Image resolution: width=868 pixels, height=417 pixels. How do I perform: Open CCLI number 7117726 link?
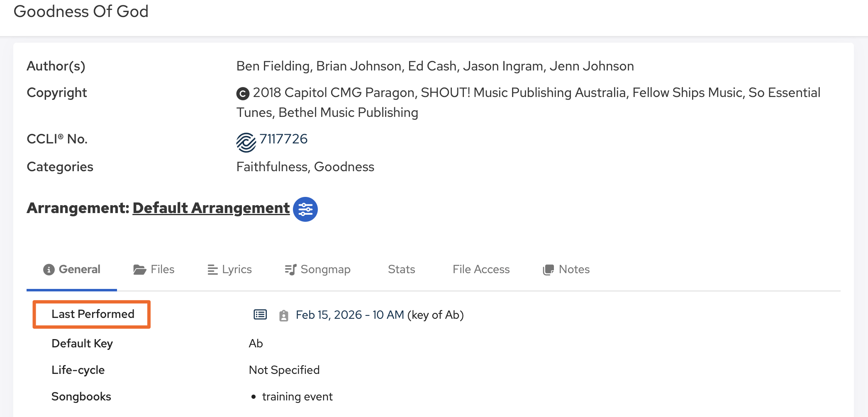(283, 139)
